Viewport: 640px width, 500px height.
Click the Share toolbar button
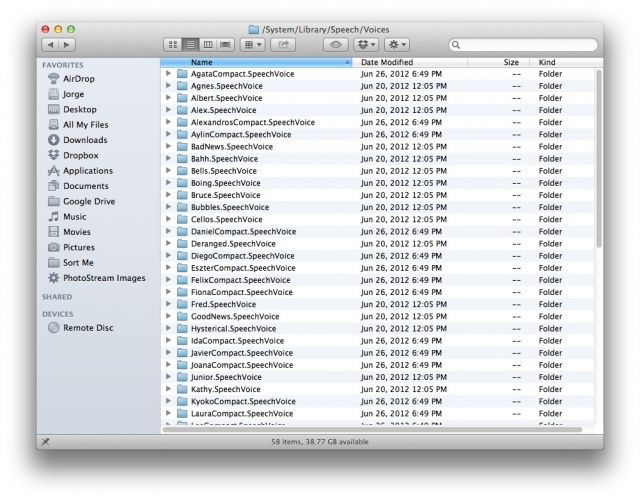click(283, 44)
